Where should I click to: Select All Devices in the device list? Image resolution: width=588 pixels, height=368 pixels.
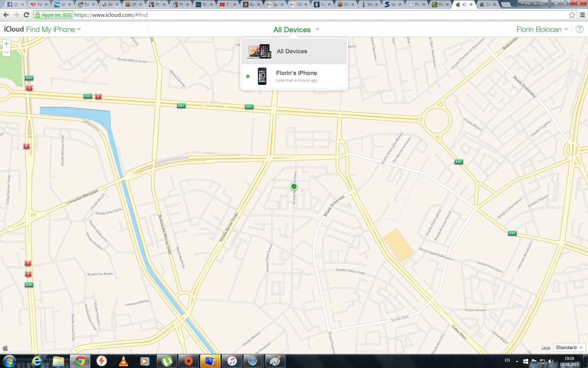(x=294, y=51)
